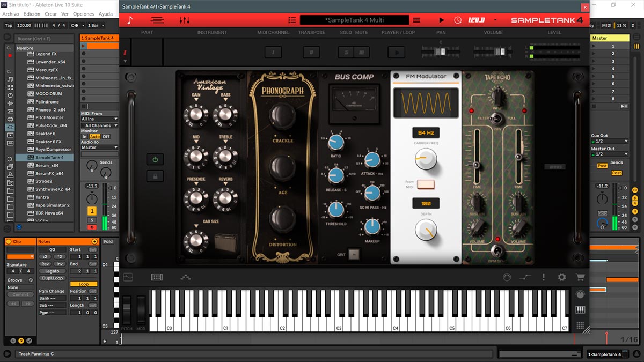
Task: Open the Edición menu
Action: coord(32,14)
